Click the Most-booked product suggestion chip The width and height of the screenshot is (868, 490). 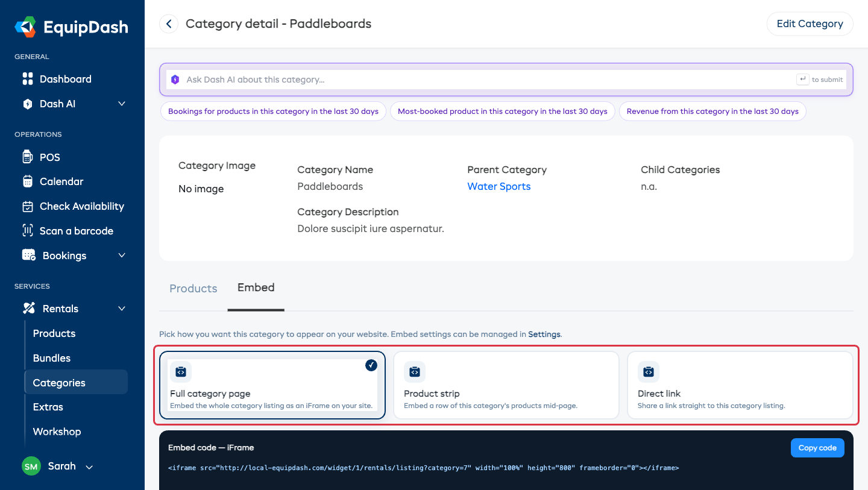pyautogui.click(x=503, y=112)
